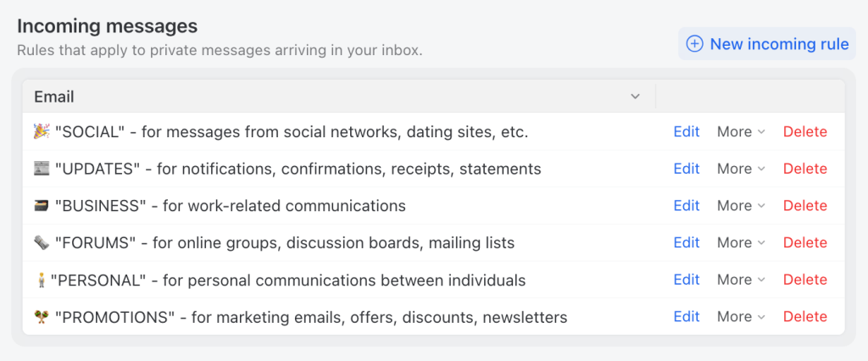Expand the Email column header chevron
The height and width of the screenshot is (361, 868).
[x=636, y=97]
